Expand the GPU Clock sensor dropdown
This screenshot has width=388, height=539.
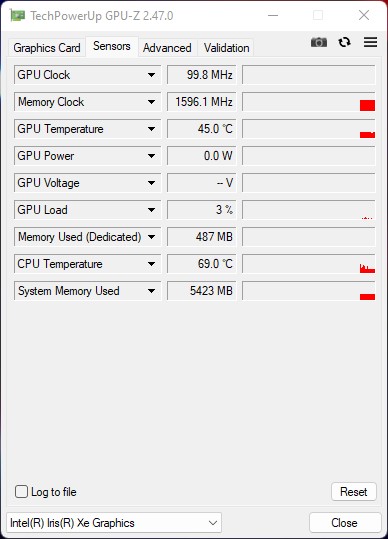point(151,75)
